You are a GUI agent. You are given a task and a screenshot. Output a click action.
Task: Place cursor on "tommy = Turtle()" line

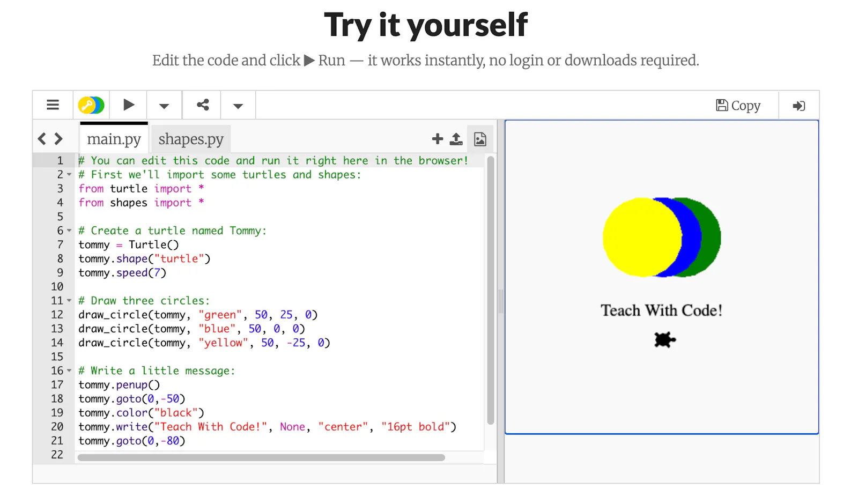(129, 244)
